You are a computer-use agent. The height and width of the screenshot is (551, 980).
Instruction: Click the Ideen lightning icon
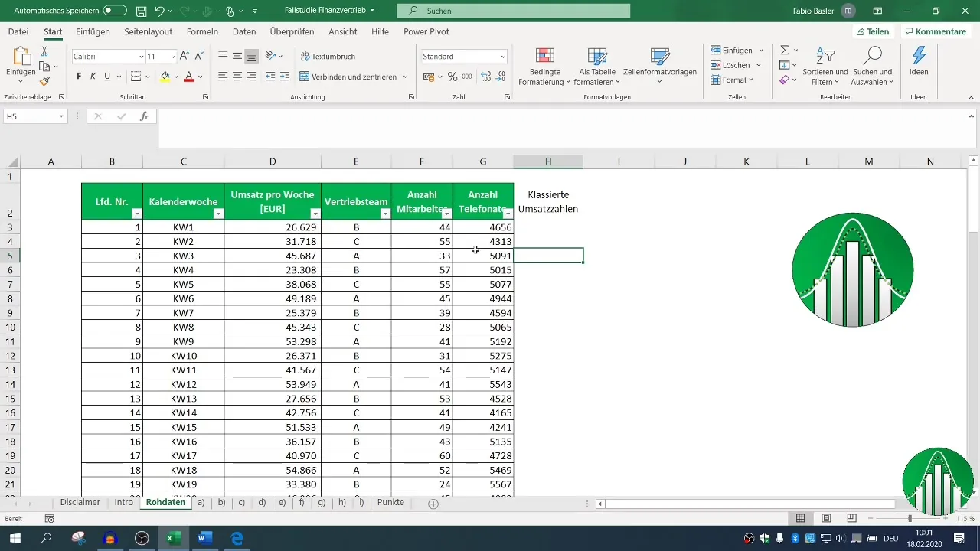tap(919, 61)
